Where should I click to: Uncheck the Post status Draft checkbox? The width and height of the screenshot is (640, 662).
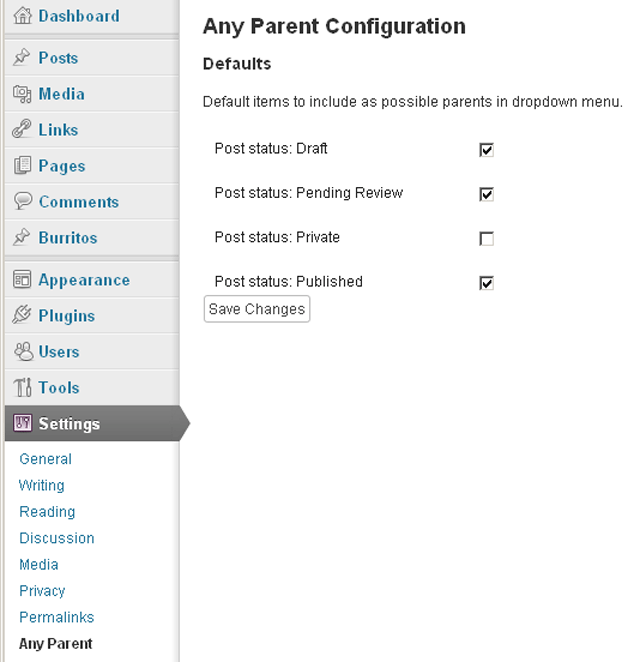coord(486,150)
